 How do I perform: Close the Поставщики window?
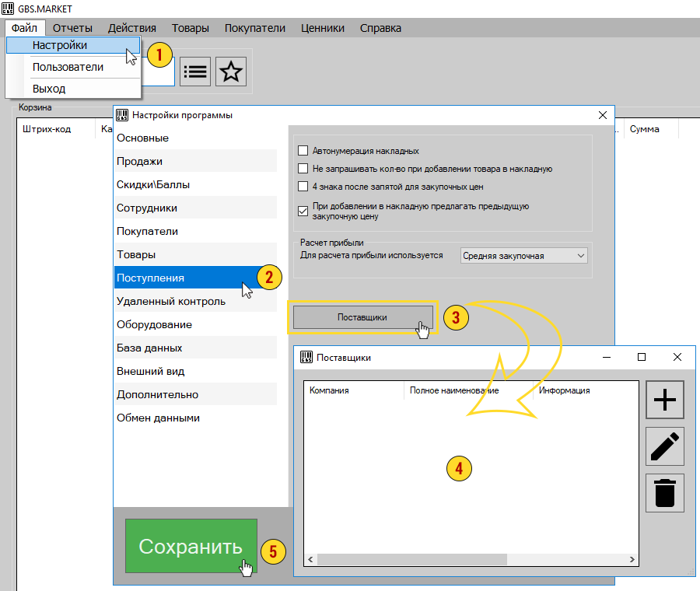[677, 357]
